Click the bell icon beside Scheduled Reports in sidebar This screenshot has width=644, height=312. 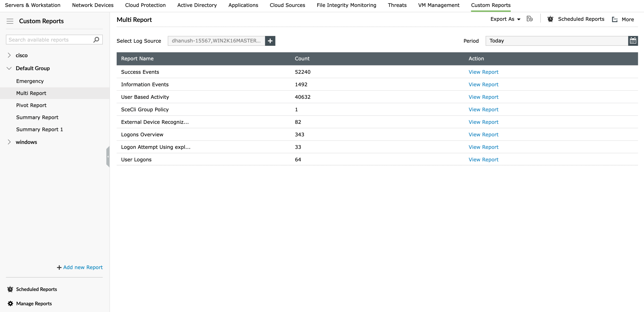coord(10,289)
